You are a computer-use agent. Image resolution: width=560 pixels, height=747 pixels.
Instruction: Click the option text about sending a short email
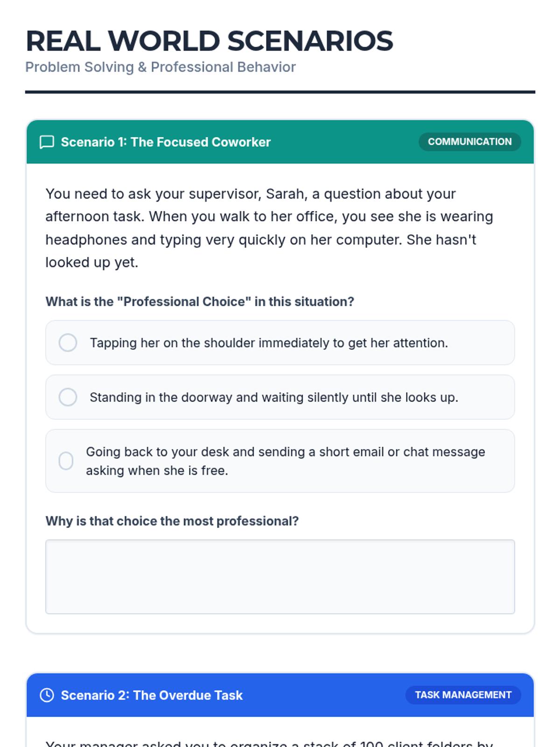[286, 461]
